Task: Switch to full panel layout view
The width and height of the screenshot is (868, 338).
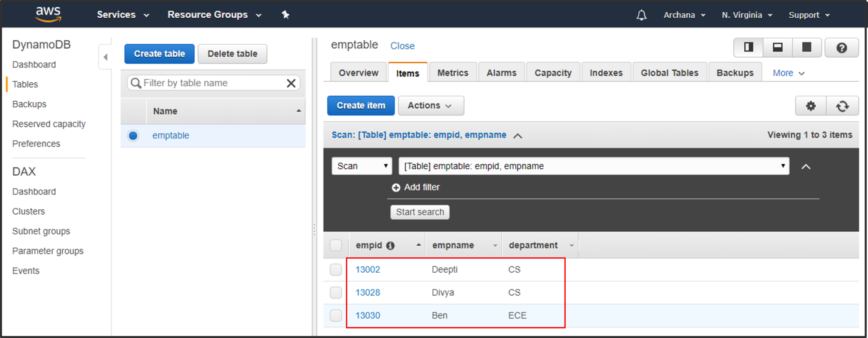Action: 807,47
